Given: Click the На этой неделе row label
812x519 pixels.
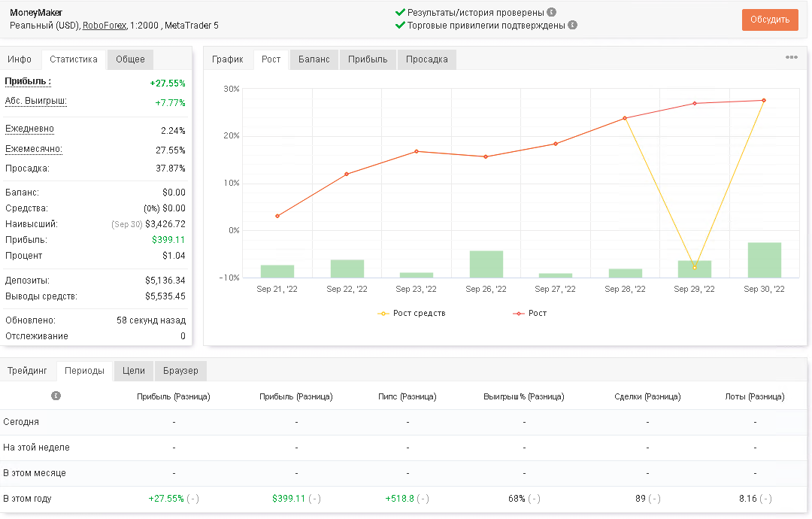Looking at the screenshot, I should pos(36,448).
